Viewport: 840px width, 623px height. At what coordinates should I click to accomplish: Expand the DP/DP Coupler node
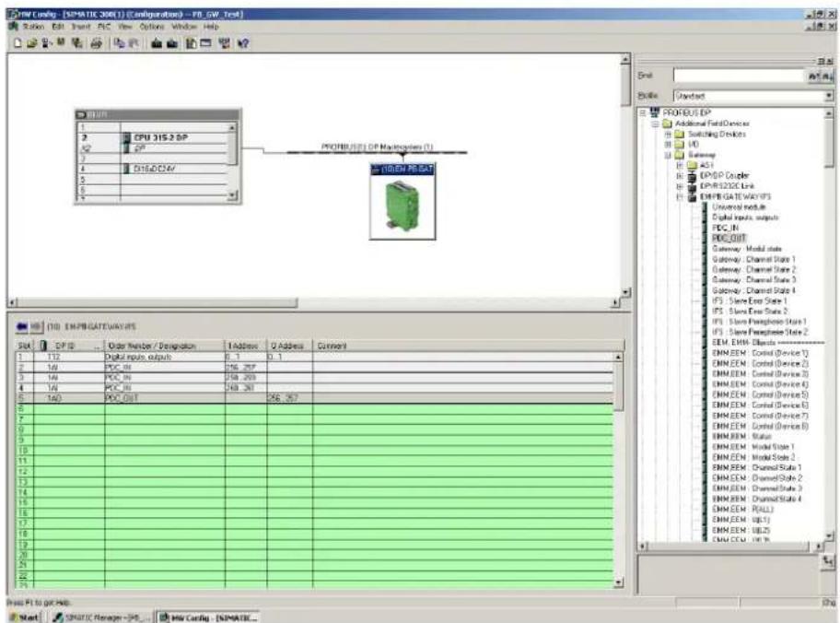click(680, 176)
